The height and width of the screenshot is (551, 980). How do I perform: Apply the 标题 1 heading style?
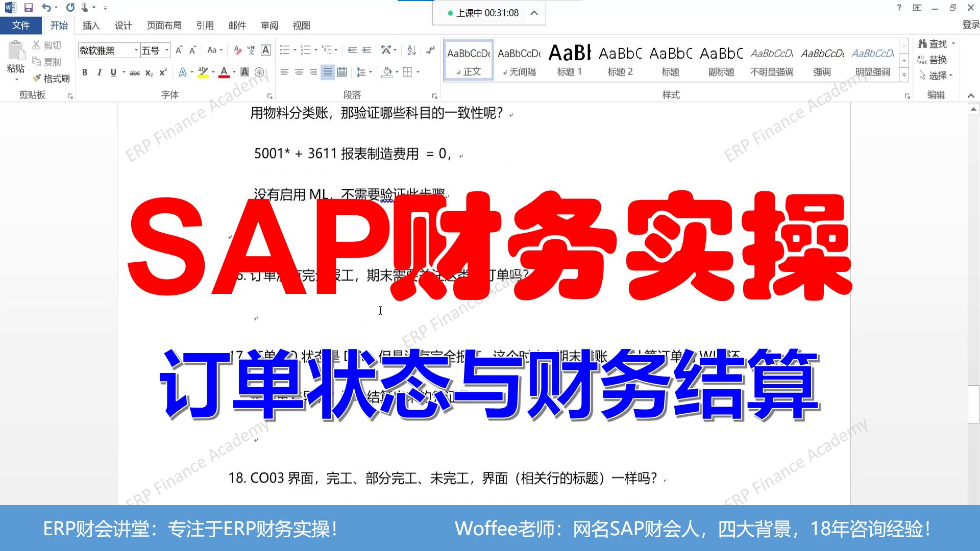569,60
